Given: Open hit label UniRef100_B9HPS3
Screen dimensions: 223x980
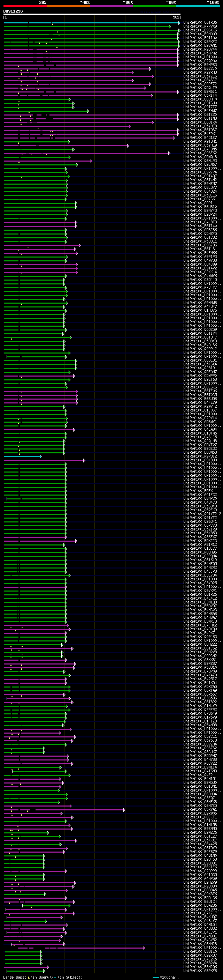Looking at the screenshot, I should (x=200, y=65).
